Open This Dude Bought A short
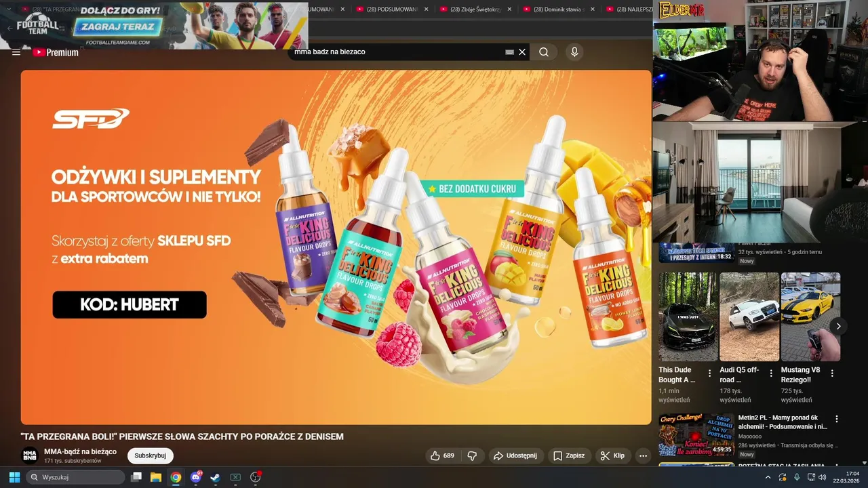The image size is (868, 488). [x=688, y=317]
